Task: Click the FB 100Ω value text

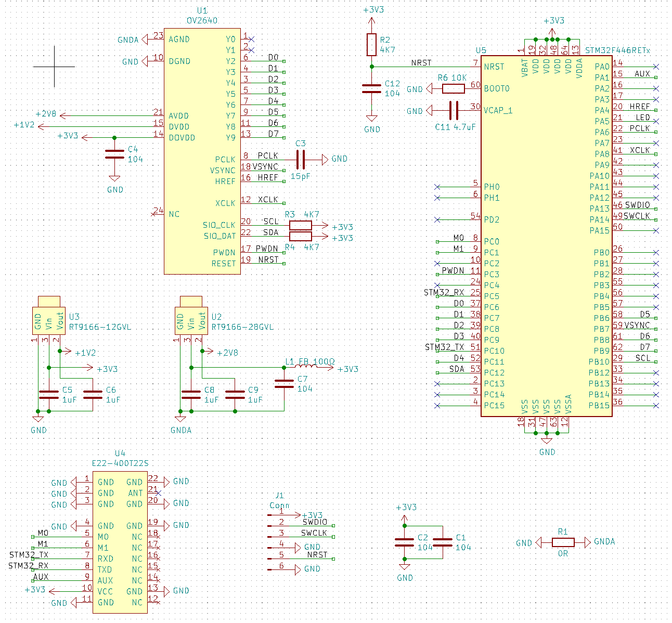Action: click(317, 361)
